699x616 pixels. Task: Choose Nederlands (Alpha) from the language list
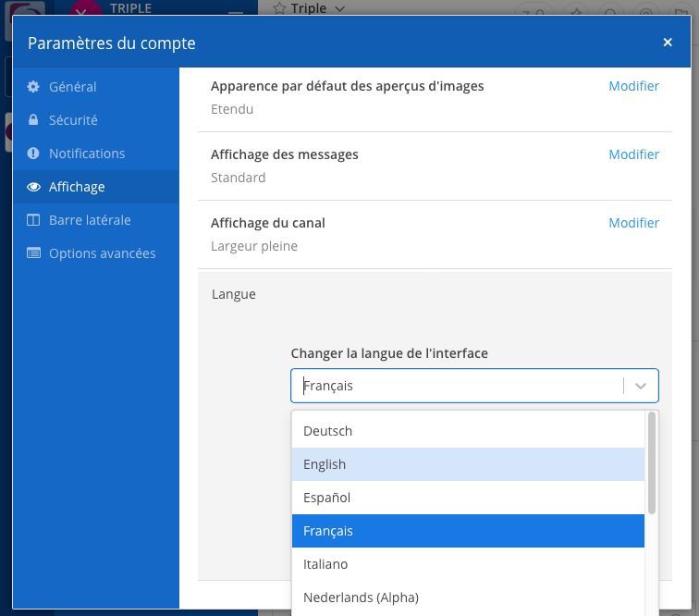pyautogui.click(x=468, y=598)
